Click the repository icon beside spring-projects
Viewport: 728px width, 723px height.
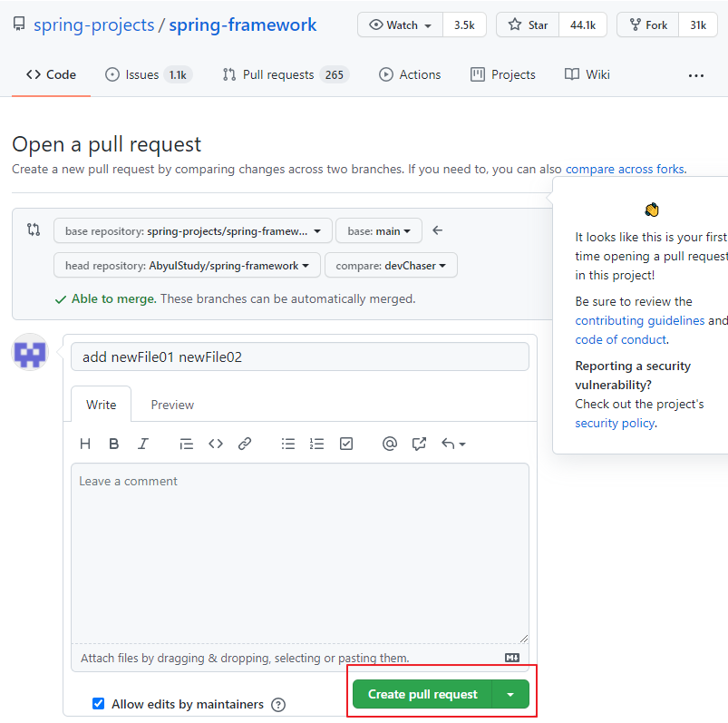point(19,24)
